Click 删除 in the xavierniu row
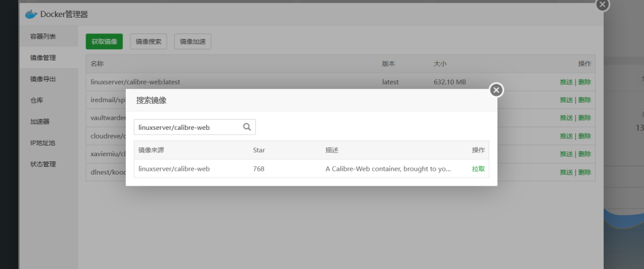The image size is (644, 269). coord(584,154)
